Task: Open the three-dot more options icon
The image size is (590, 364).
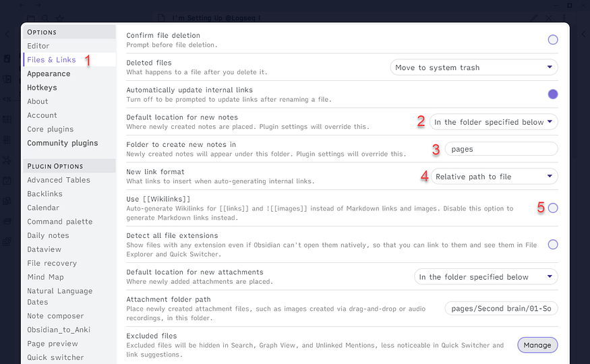Action: 563,18
